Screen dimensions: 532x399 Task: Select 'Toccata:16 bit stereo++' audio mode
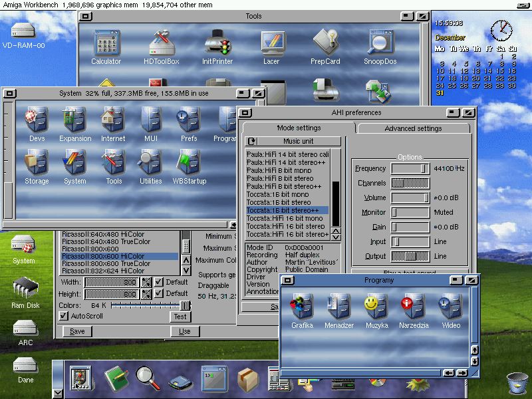(x=287, y=210)
